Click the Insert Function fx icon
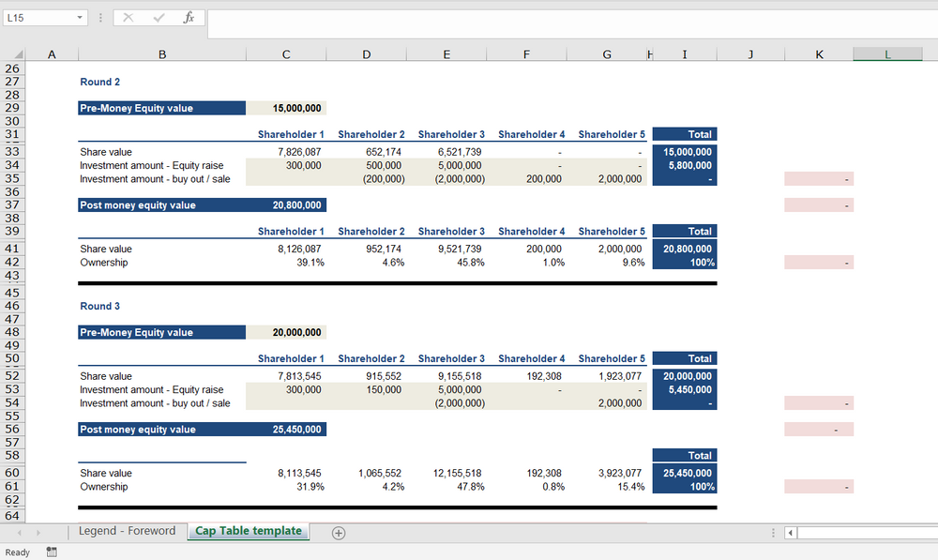938x560 pixels. [189, 18]
